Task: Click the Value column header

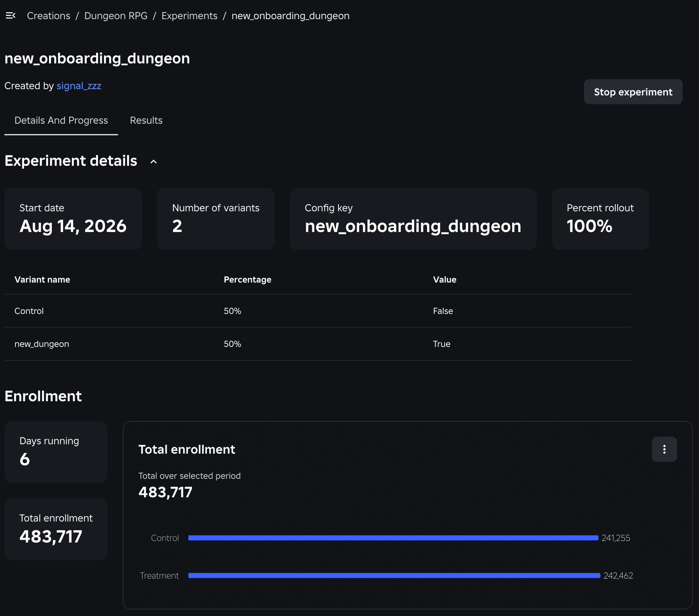Action: click(x=445, y=280)
